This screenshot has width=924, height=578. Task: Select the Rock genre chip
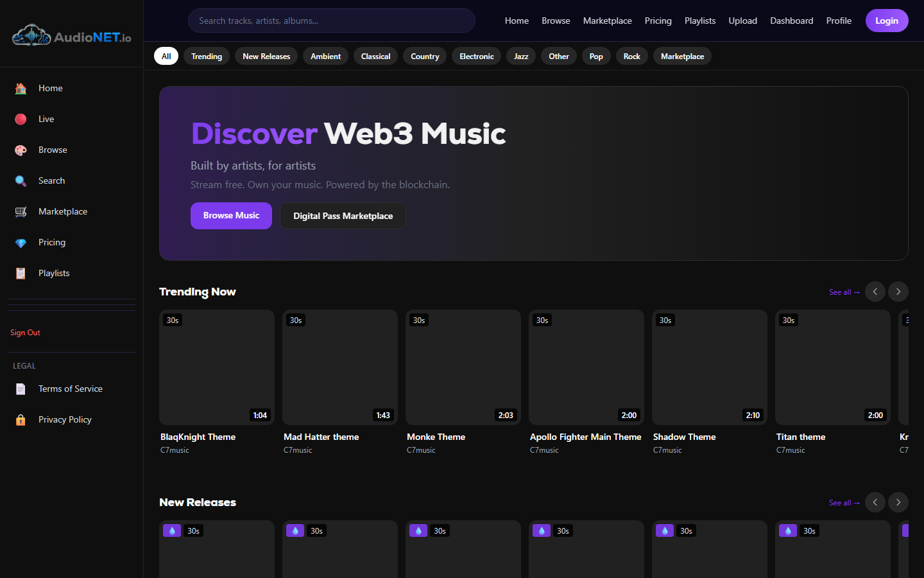pos(632,57)
